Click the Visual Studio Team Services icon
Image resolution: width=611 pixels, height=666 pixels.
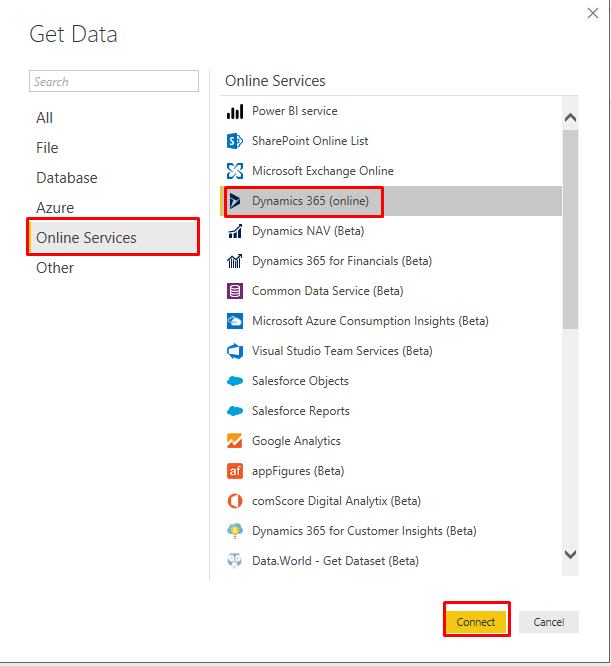(235, 351)
